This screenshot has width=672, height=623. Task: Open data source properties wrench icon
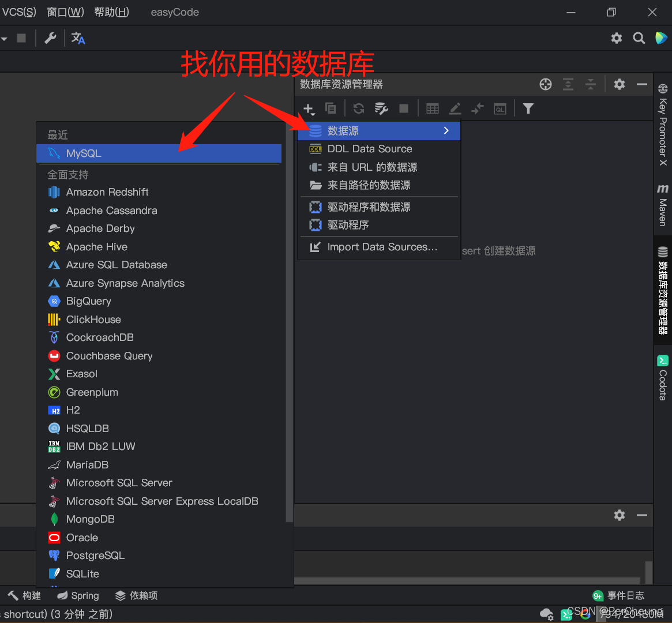[381, 108]
